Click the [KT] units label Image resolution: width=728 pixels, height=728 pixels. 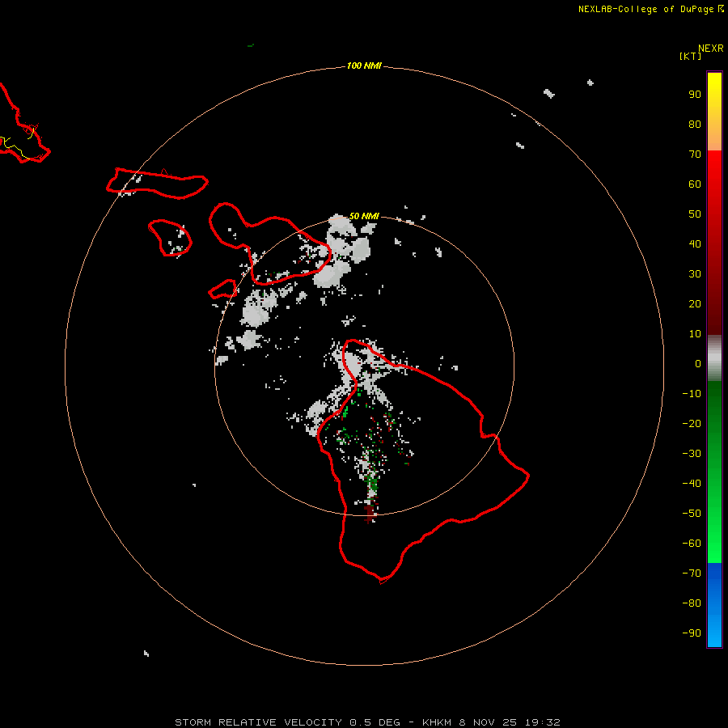click(x=690, y=56)
